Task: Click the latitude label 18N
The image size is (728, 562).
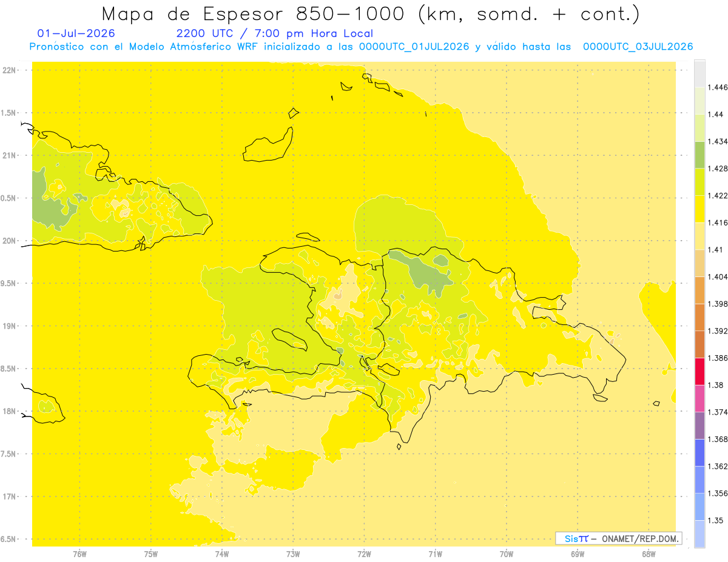Action: pos(10,411)
